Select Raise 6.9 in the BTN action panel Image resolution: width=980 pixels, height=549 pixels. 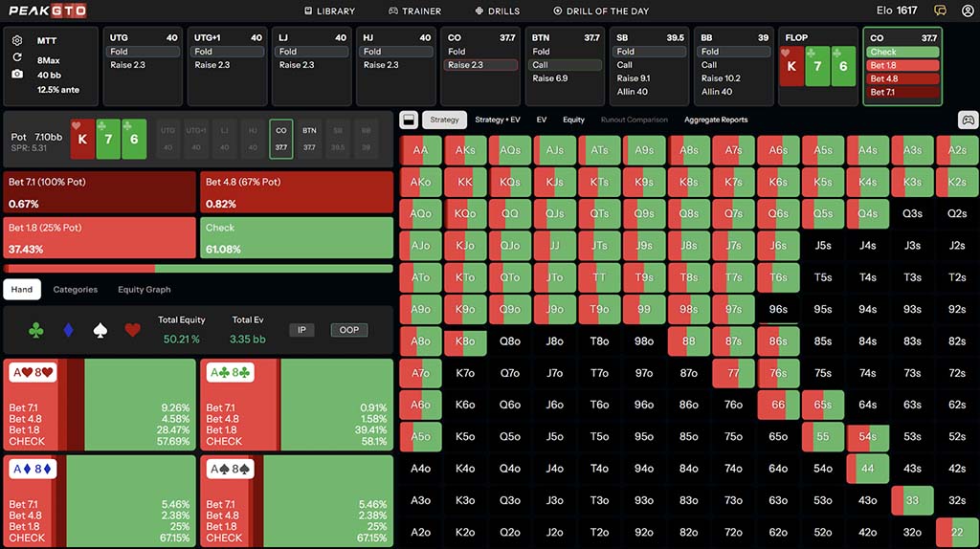(x=550, y=78)
